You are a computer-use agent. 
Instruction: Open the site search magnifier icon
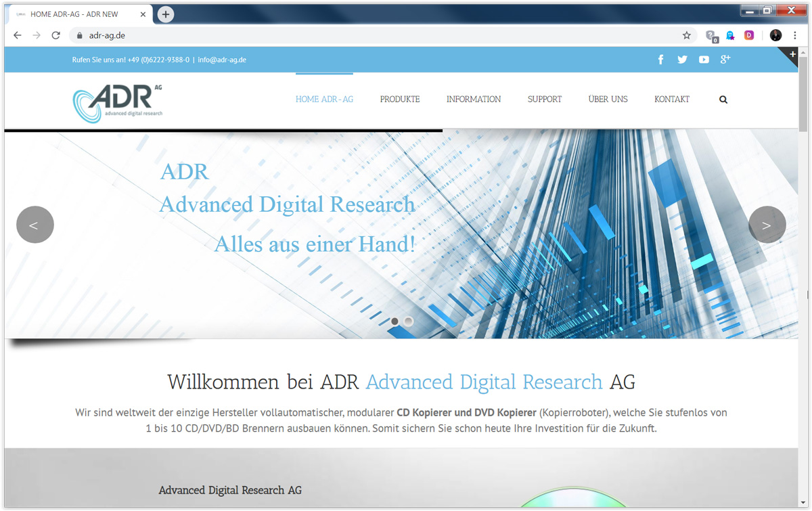(723, 99)
